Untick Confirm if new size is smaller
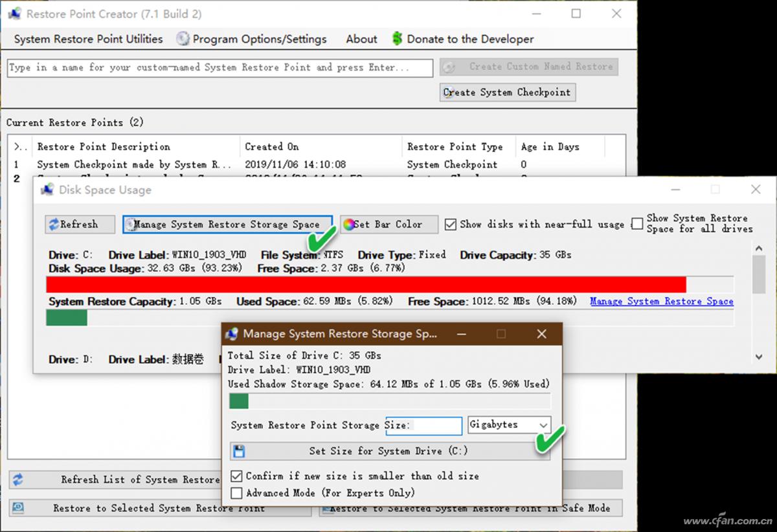 click(237, 476)
